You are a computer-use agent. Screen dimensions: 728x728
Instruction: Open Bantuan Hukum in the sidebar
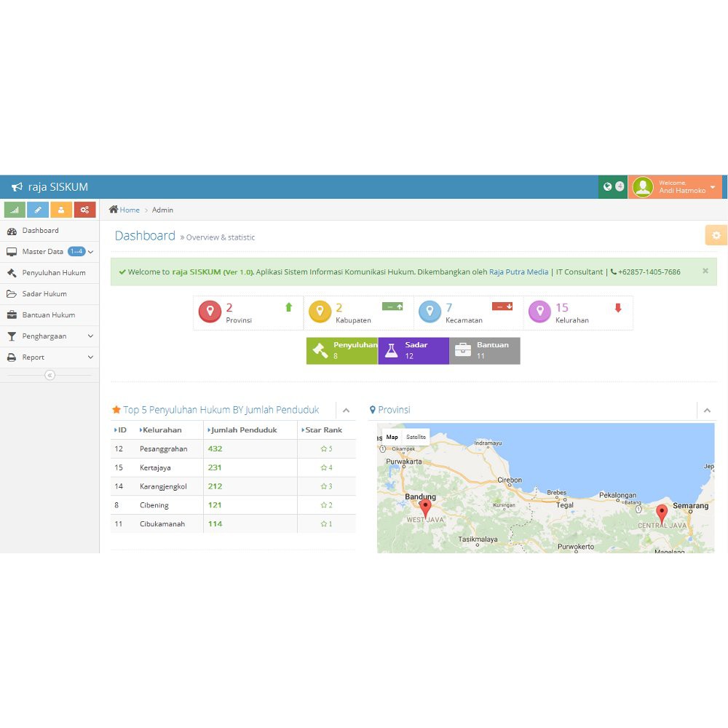[x=50, y=315]
